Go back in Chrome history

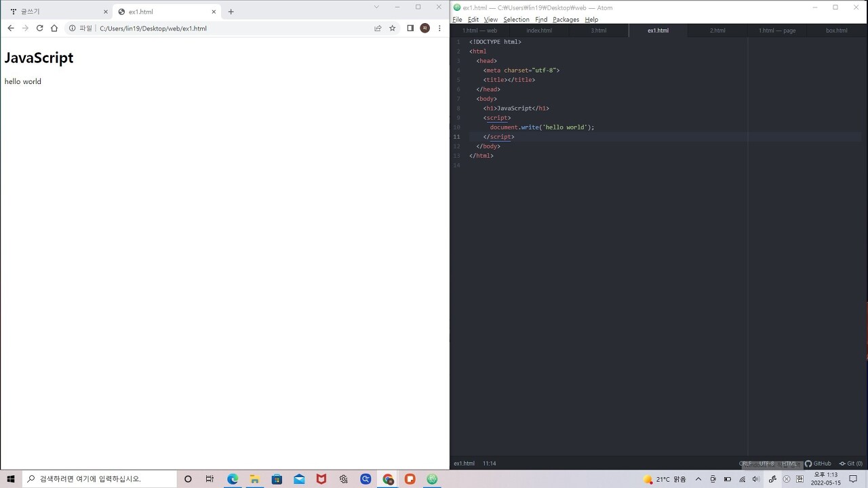pyautogui.click(x=10, y=28)
